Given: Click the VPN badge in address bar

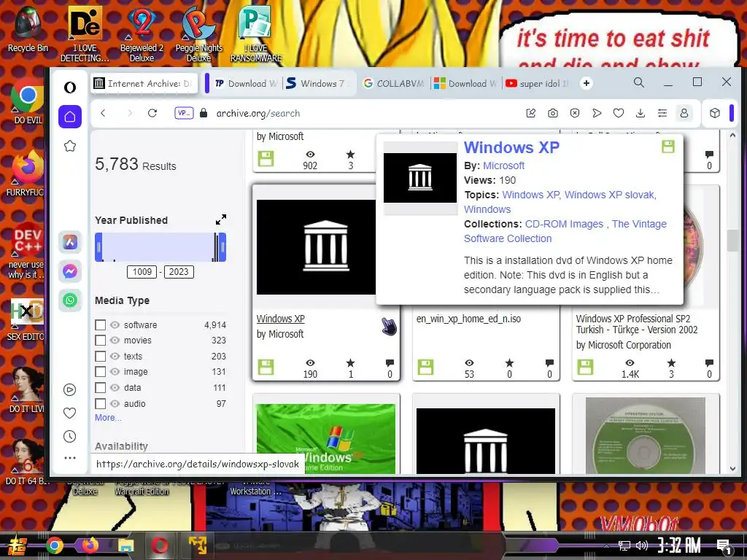Looking at the screenshot, I should point(184,113).
